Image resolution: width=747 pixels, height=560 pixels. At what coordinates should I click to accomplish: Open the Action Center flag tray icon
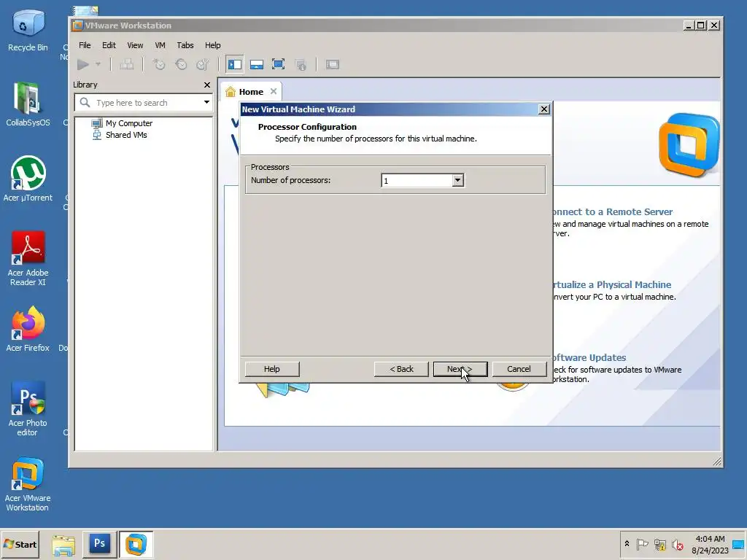coord(642,544)
